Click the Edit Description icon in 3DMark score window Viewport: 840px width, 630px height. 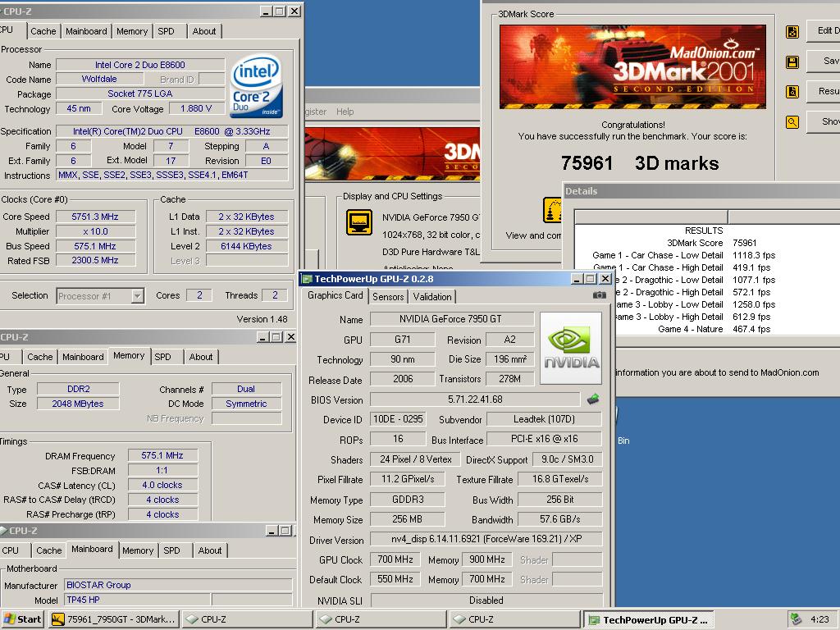[792, 32]
